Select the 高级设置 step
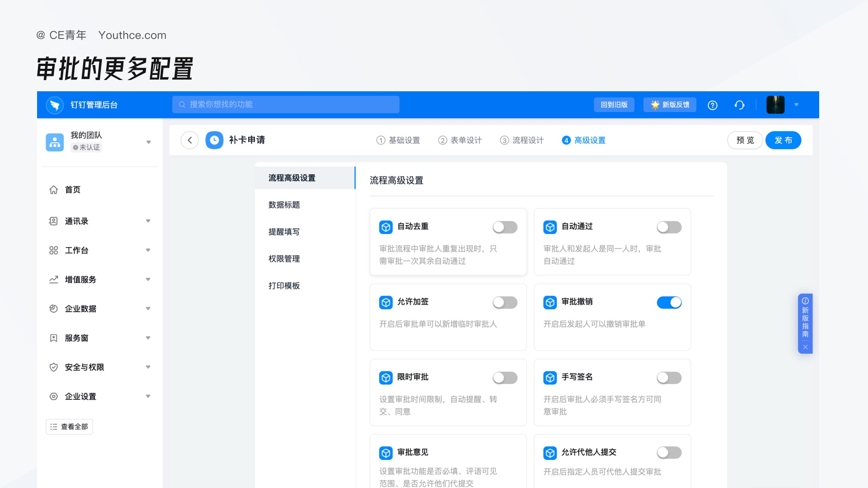868x488 pixels. 584,141
